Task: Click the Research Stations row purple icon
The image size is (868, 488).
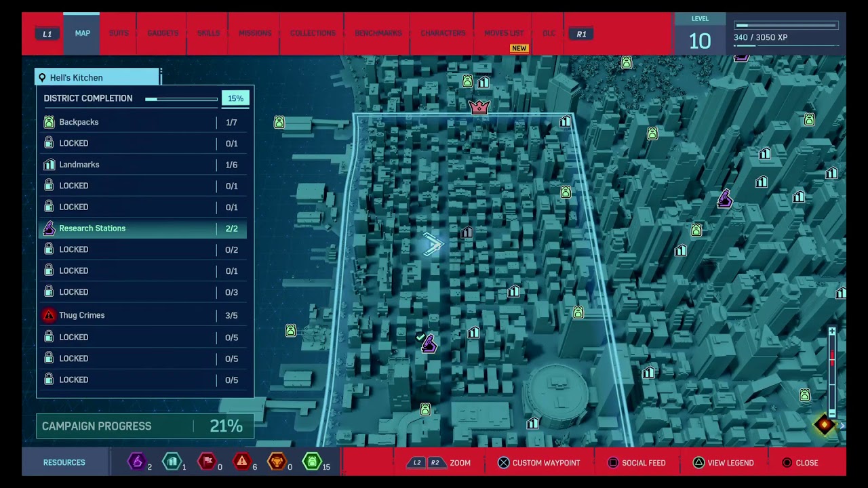Action: (49, 228)
